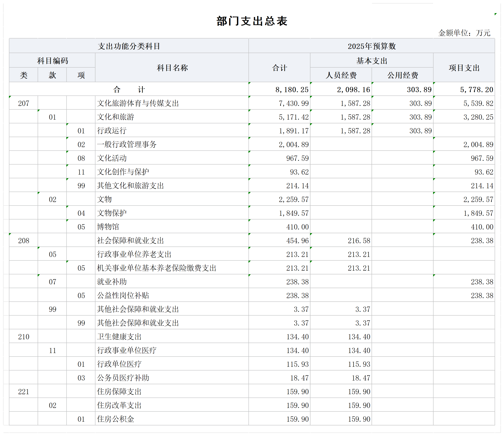Select the total cell 8,180.25
Screen dimensions: 504x436
click(x=292, y=89)
